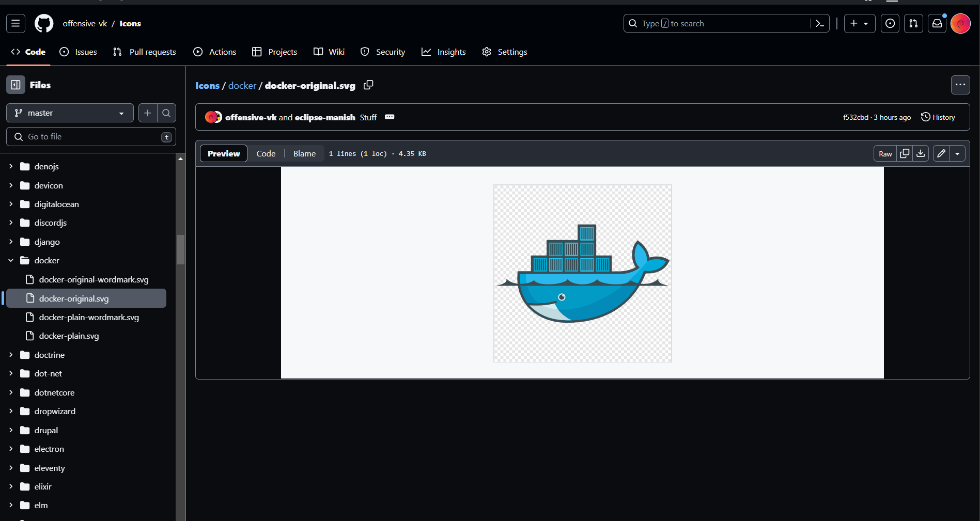Expand the digitalocean folder
The width and height of the screenshot is (980, 521).
[11, 204]
